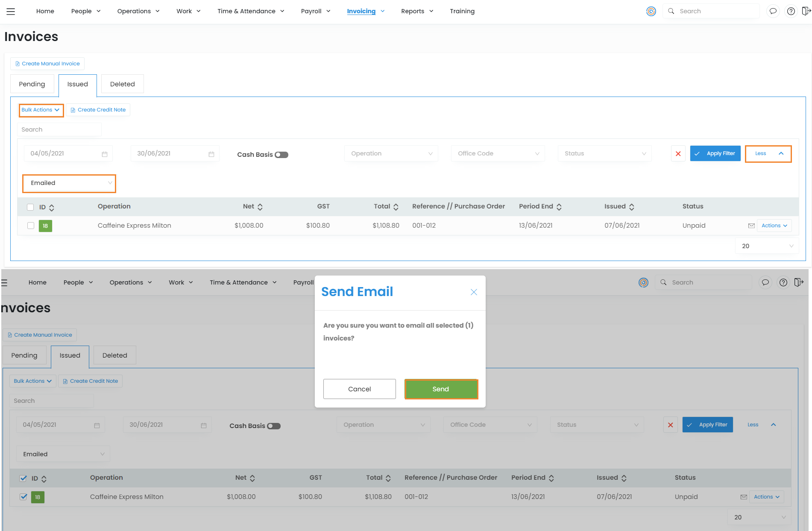Image resolution: width=812 pixels, height=531 pixels.
Task: Click the envelope icon on invoice 18 row
Action: tap(751, 226)
